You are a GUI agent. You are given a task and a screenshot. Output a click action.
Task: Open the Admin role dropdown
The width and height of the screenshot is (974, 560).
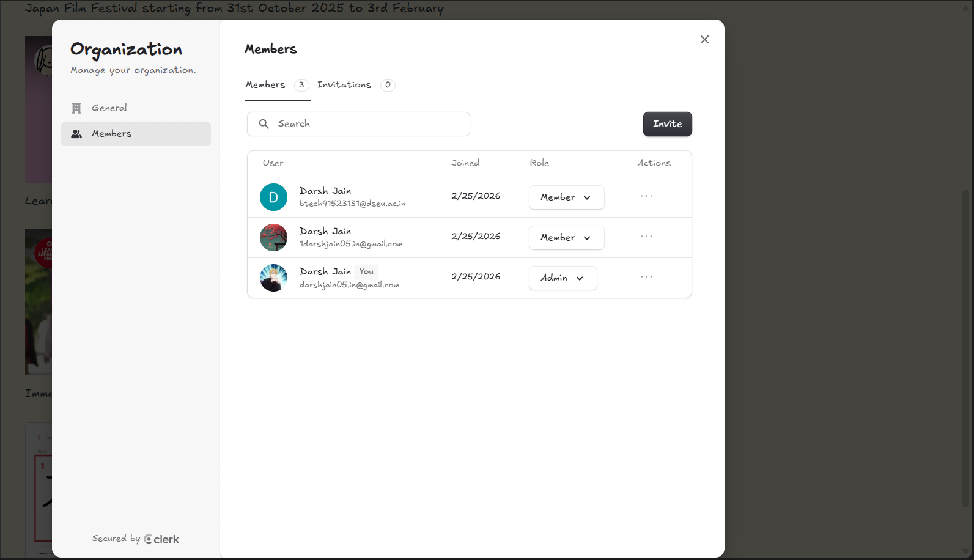(563, 278)
